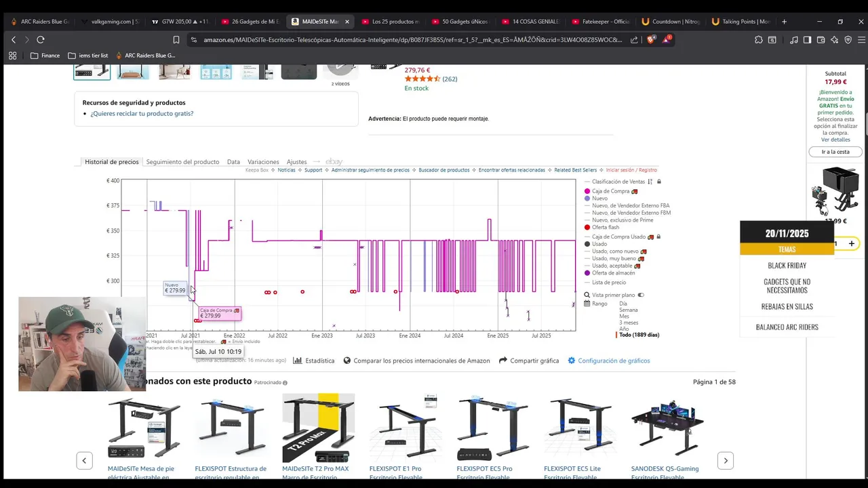Switch to the G7W 205,00 browser tab
The width and height of the screenshot is (868, 488).
click(180, 22)
